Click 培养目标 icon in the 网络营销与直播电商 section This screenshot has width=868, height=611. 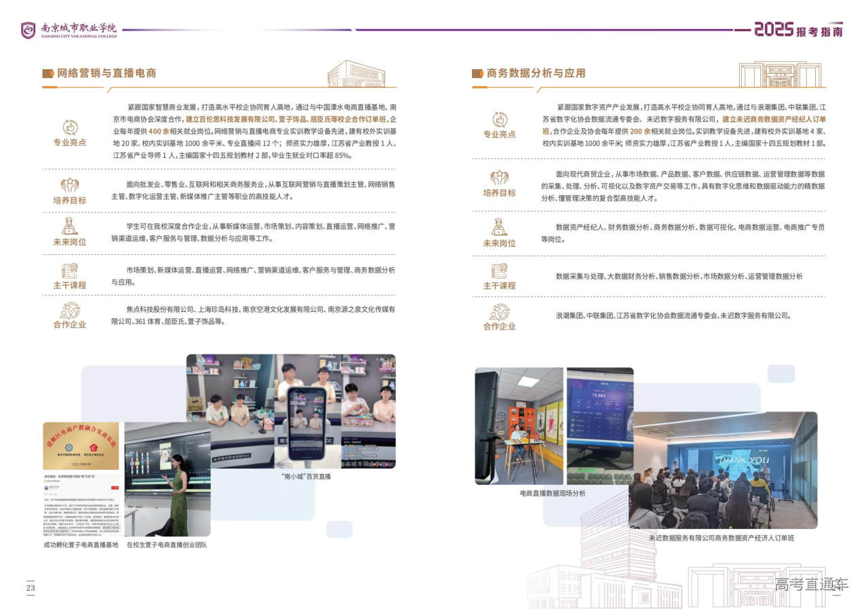point(70,185)
